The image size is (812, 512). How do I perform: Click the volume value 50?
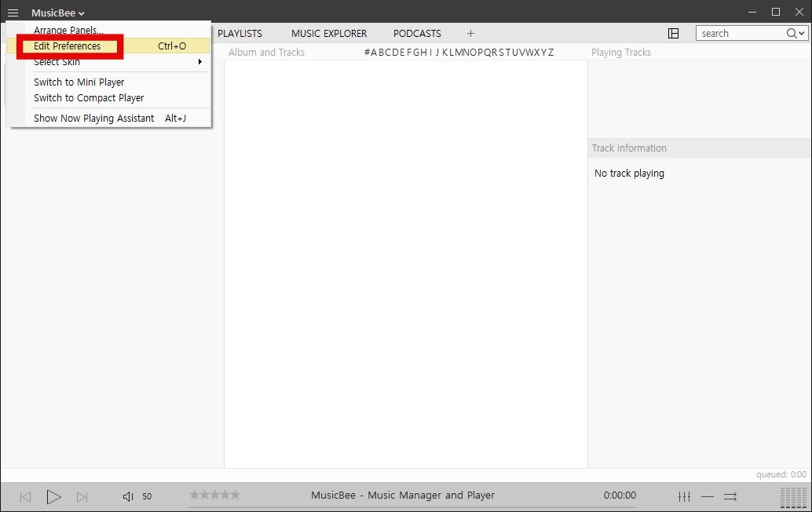147,497
